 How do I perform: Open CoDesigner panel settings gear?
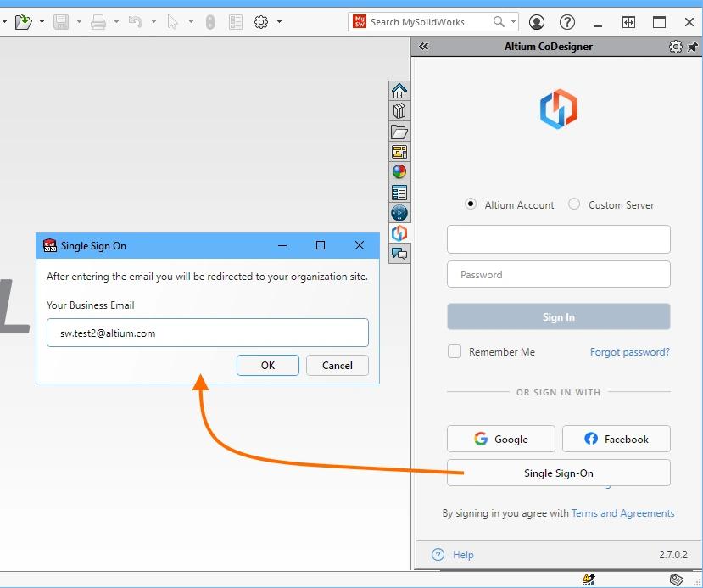pos(675,47)
